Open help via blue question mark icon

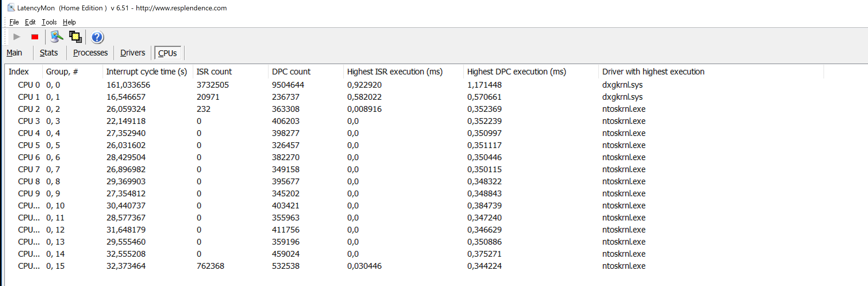[x=97, y=37]
